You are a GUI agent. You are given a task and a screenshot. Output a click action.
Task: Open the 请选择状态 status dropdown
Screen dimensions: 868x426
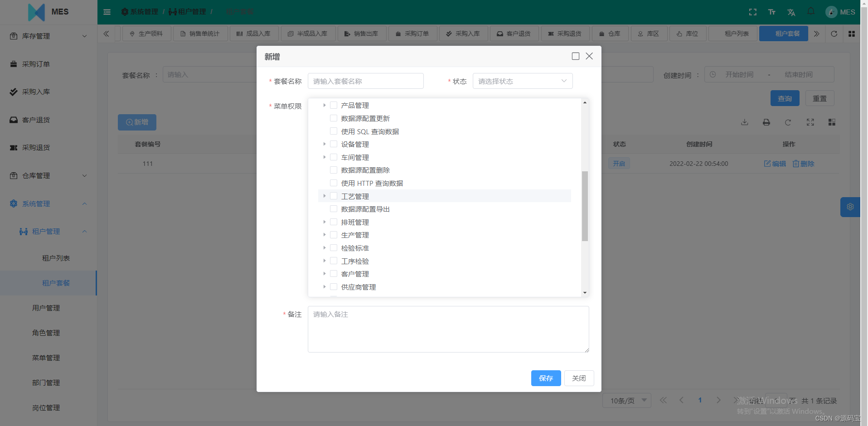pyautogui.click(x=522, y=81)
